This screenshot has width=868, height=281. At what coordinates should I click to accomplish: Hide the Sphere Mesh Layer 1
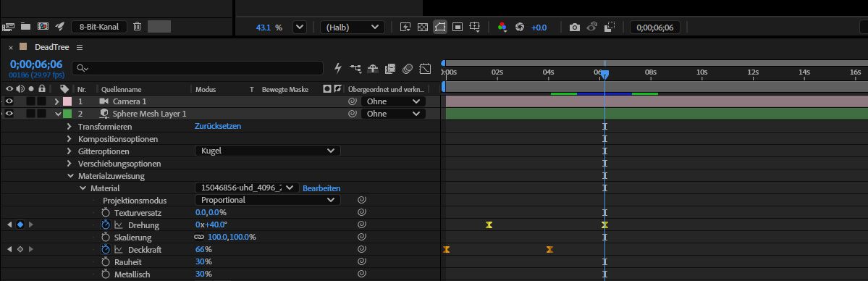point(9,114)
